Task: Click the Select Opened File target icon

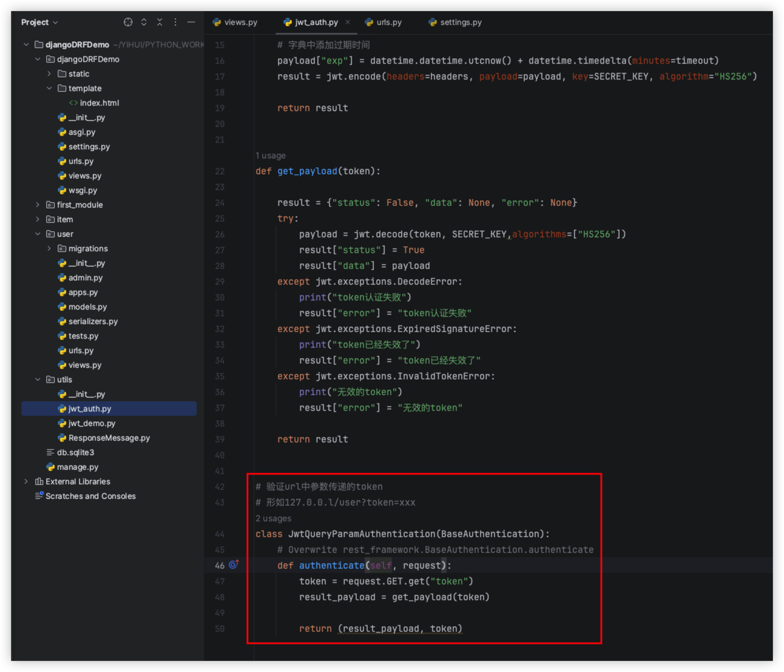Action: [x=128, y=22]
